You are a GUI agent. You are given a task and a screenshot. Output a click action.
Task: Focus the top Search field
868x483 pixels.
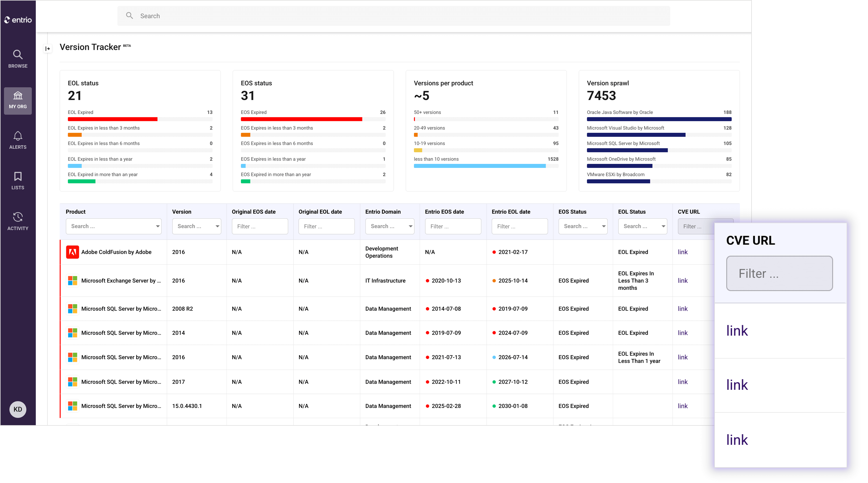[x=393, y=16]
